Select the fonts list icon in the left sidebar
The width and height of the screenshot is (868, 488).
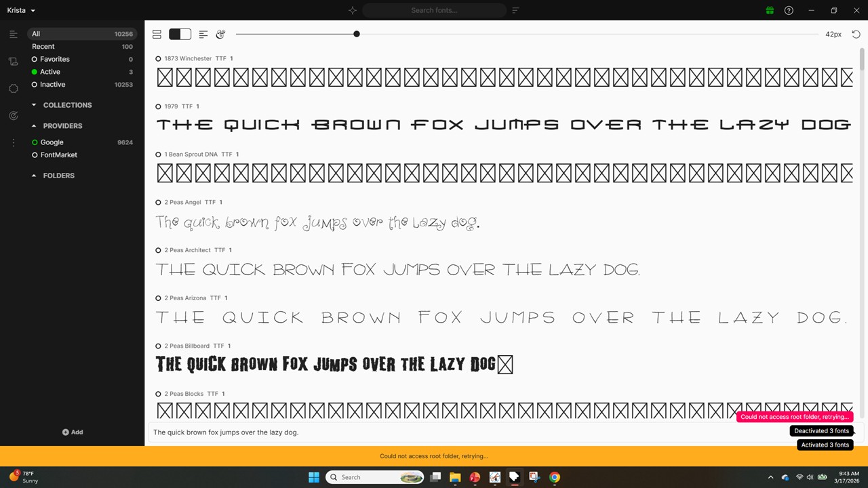14,34
